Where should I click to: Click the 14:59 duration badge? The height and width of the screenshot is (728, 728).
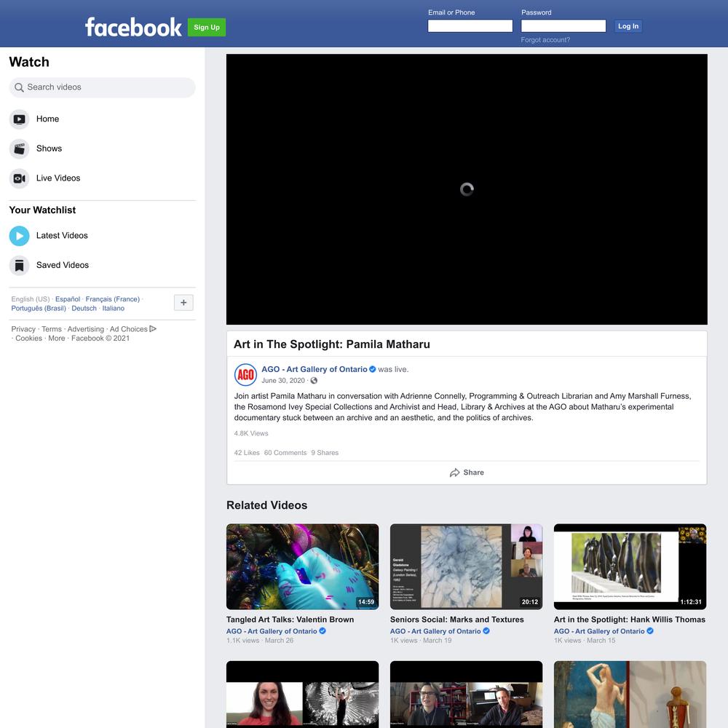click(x=366, y=602)
